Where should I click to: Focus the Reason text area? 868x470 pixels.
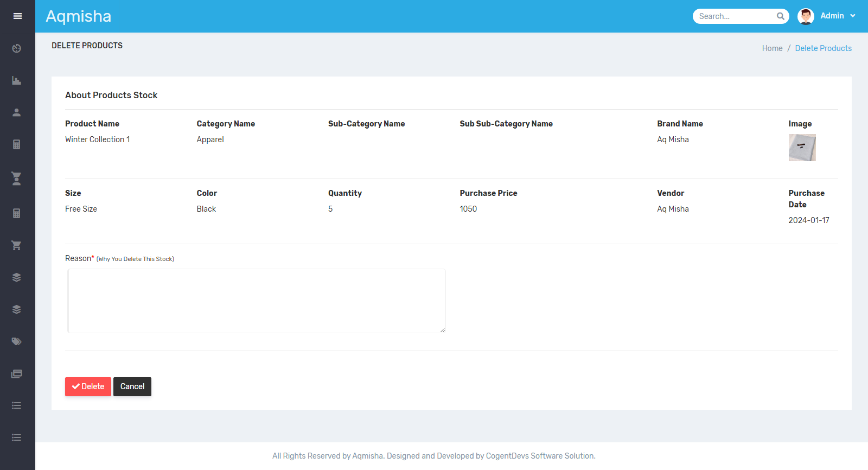point(257,301)
